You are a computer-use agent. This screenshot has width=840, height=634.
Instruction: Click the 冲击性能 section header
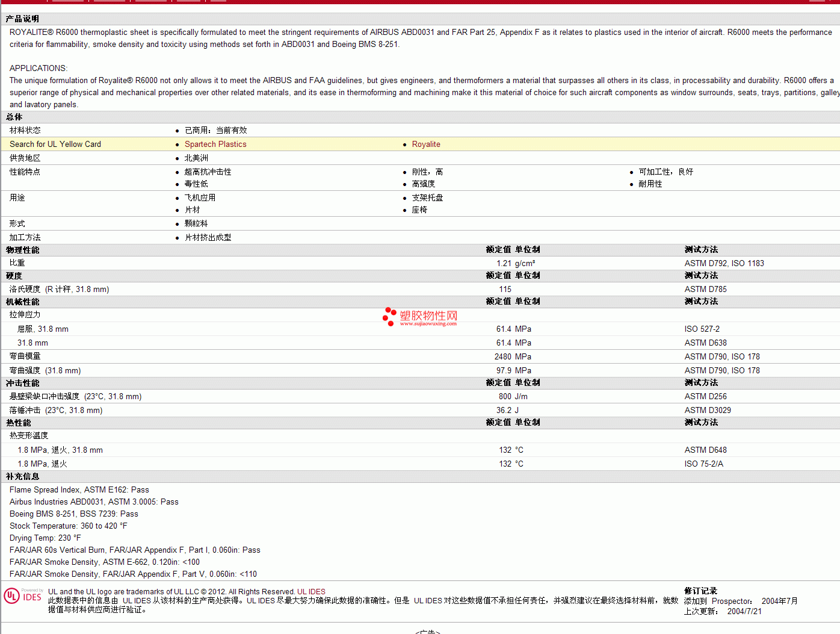(22, 384)
